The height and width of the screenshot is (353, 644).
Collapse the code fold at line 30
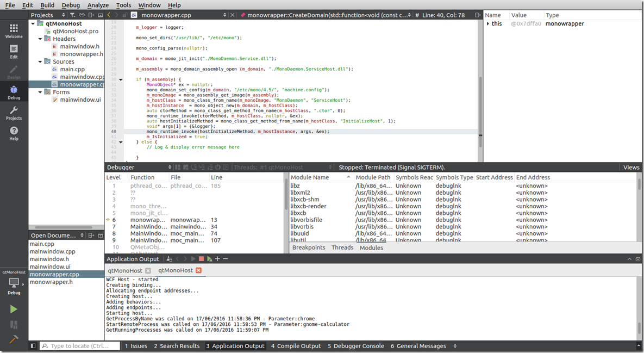(121, 79)
